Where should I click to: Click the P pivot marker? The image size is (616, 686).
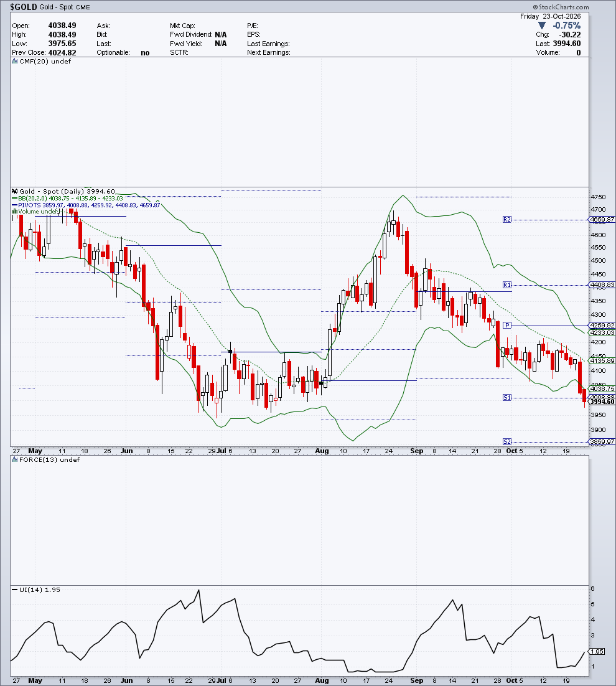506,326
